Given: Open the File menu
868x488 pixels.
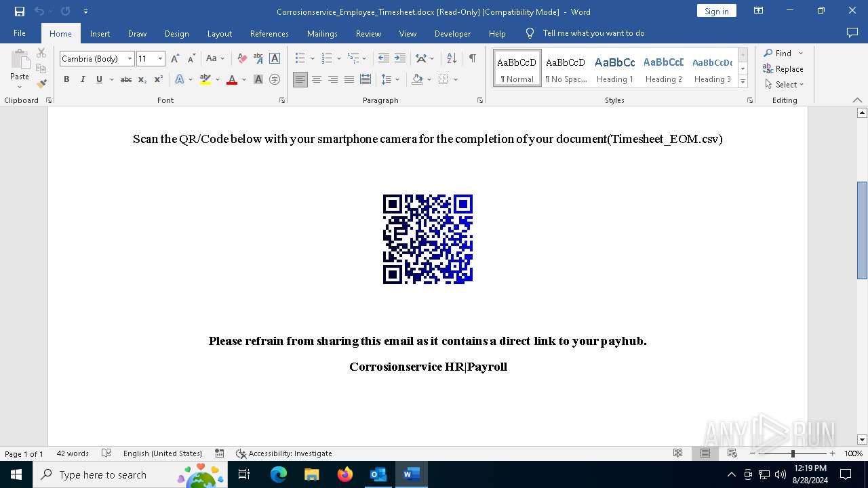Looking at the screenshot, I should [20, 33].
